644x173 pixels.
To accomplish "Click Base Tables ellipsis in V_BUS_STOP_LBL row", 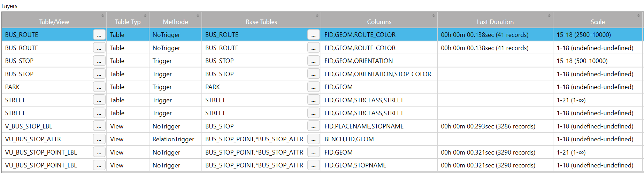I will (314, 126).
